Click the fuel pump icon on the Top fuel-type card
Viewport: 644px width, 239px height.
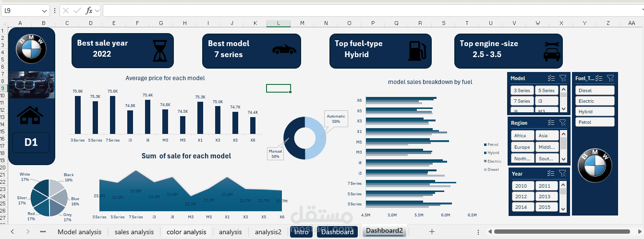coord(416,50)
